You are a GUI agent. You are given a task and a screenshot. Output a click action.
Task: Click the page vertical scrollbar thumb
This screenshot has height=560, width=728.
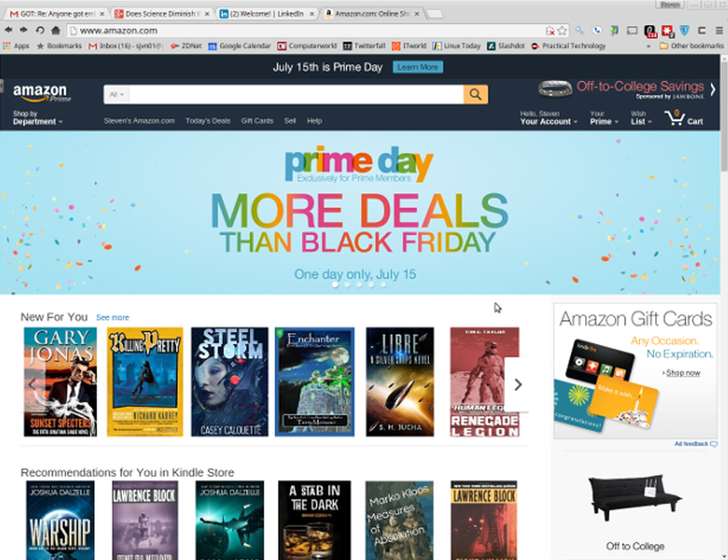tap(724, 116)
